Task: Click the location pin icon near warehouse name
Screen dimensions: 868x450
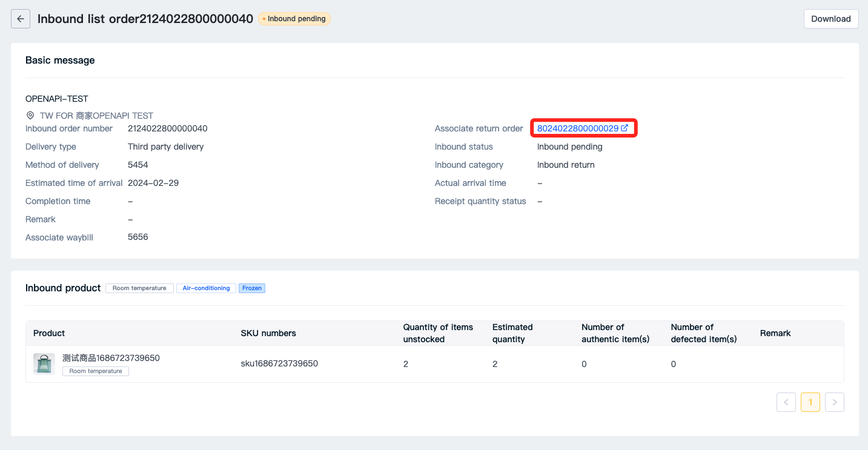Action: pos(30,115)
